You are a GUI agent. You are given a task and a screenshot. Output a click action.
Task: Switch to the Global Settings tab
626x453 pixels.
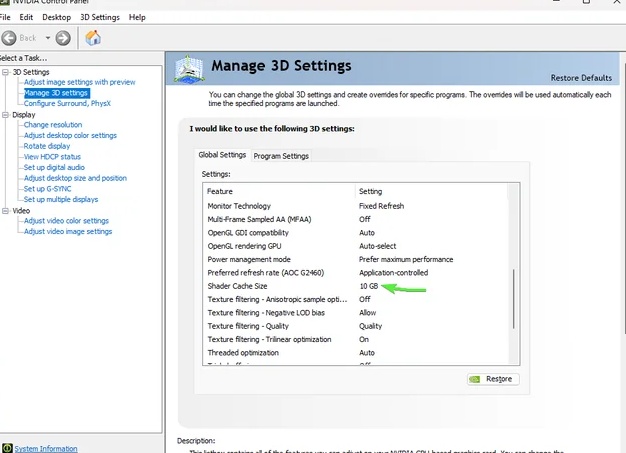pos(222,155)
